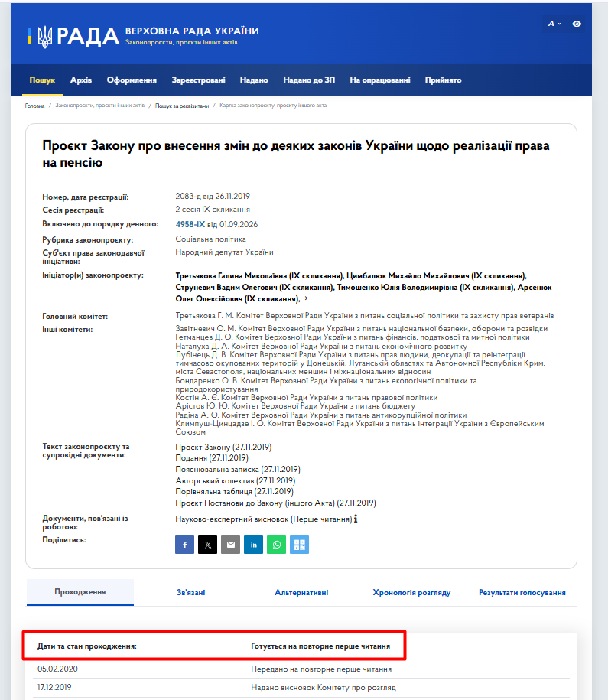Expand the full list of initiators

[x=306, y=298]
